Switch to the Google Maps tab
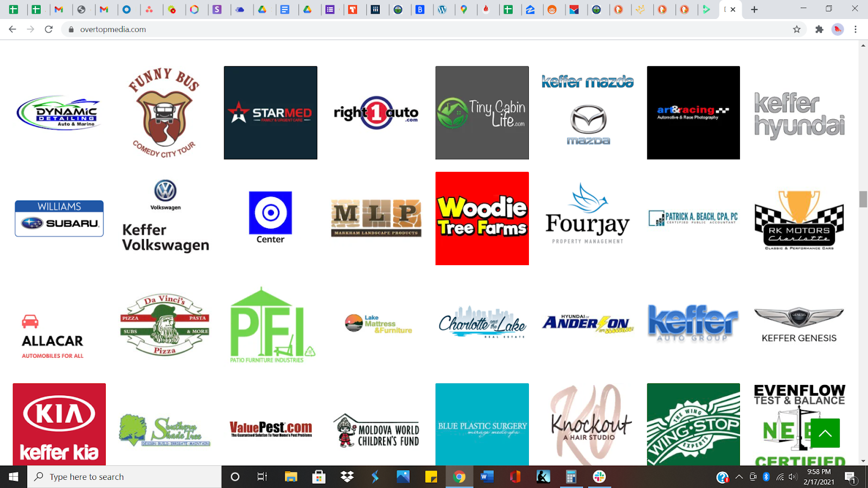Screen dimensions: 868x488 465,9
